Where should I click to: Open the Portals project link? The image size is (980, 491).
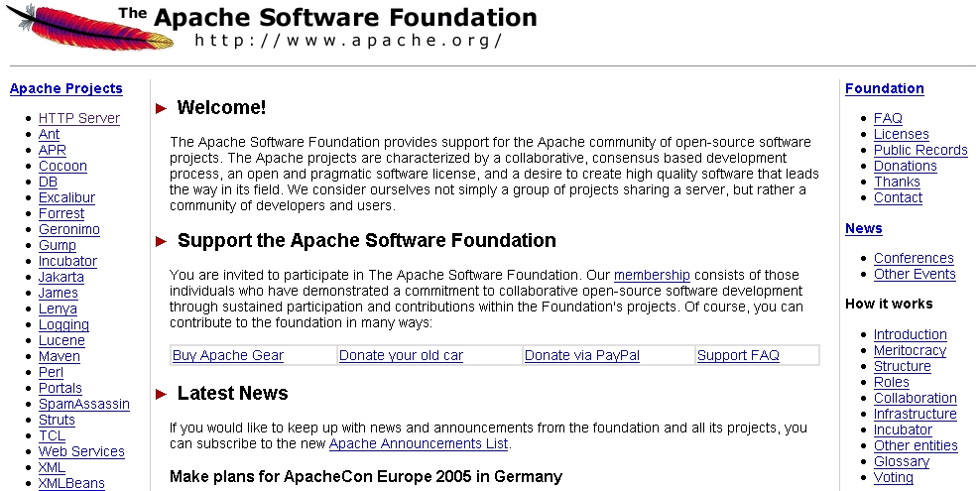(60, 388)
